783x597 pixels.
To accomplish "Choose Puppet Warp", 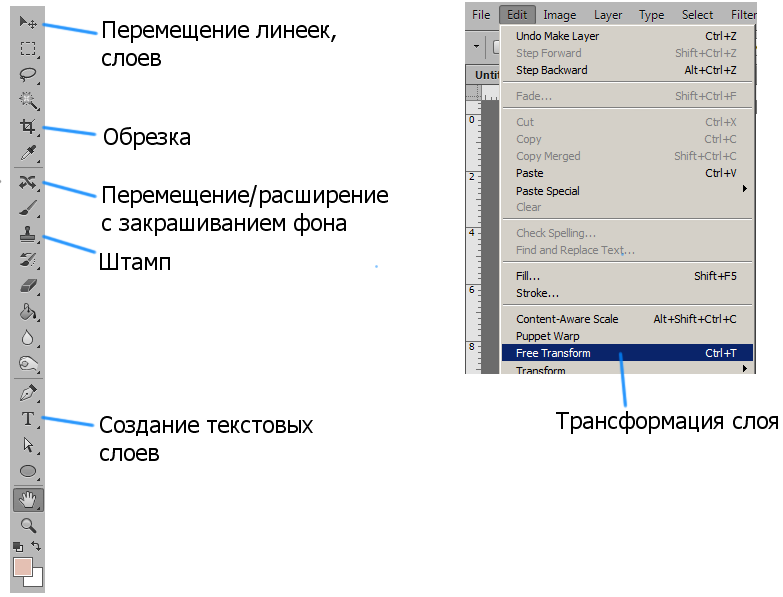I will [627, 336].
